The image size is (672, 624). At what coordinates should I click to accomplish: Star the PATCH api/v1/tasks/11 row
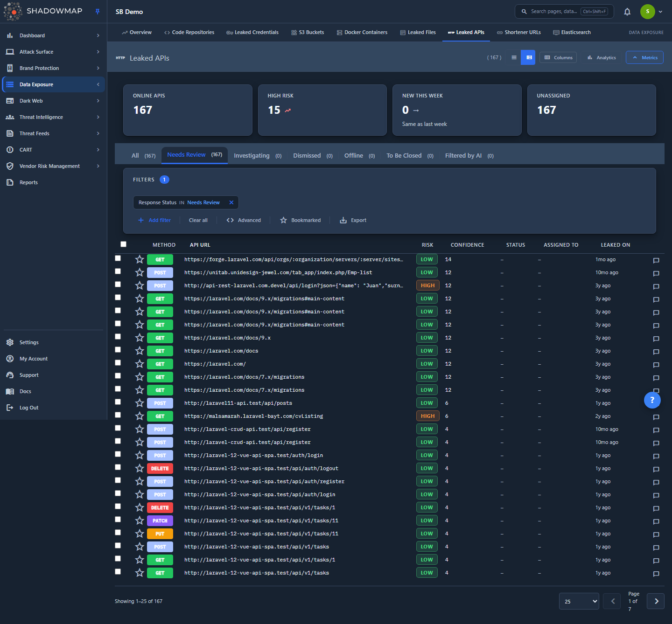(140, 520)
